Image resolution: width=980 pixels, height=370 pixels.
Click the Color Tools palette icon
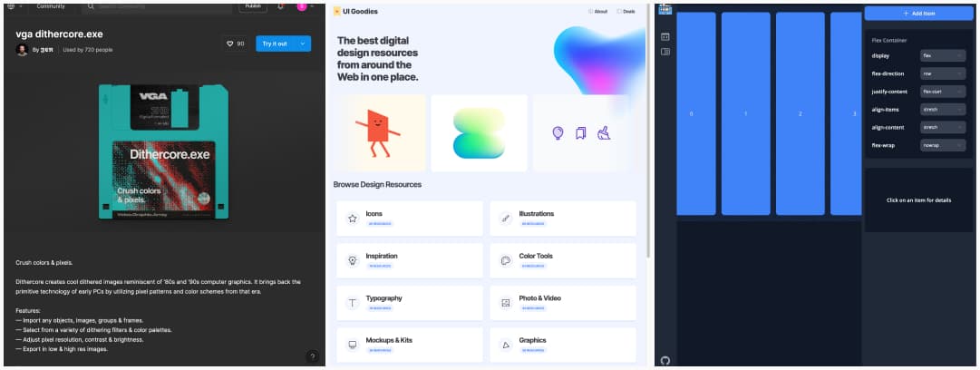(506, 260)
